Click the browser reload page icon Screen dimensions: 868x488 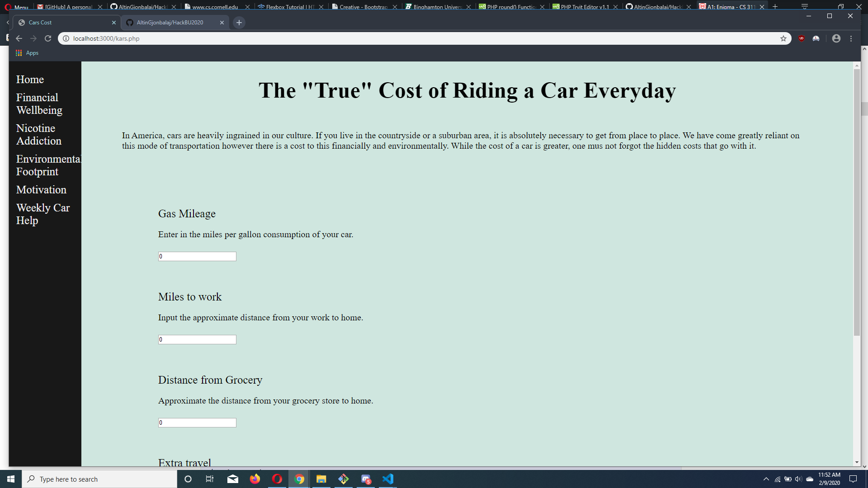[x=48, y=38]
